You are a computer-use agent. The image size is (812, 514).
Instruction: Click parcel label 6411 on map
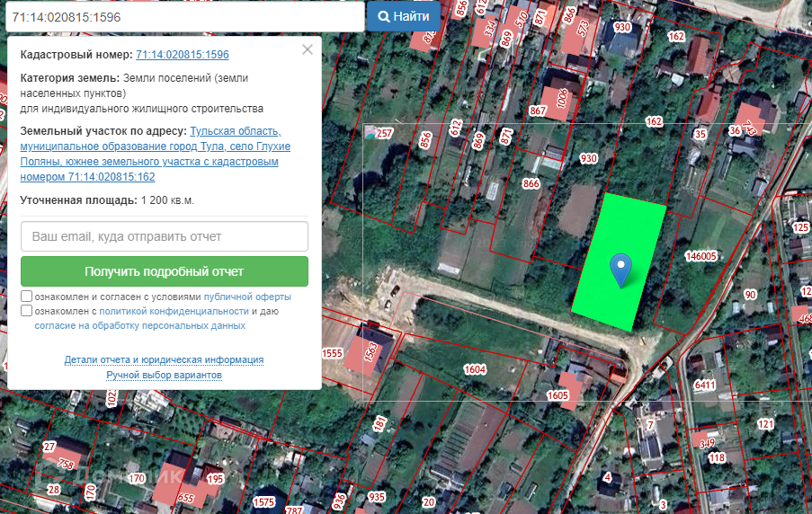pyautogui.click(x=705, y=385)
